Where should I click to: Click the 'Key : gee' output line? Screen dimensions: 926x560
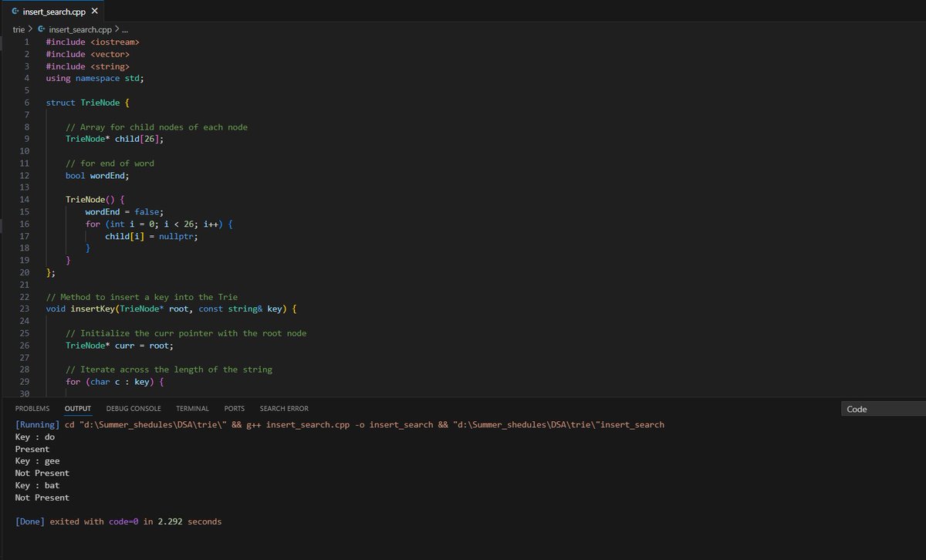(37, 461)
